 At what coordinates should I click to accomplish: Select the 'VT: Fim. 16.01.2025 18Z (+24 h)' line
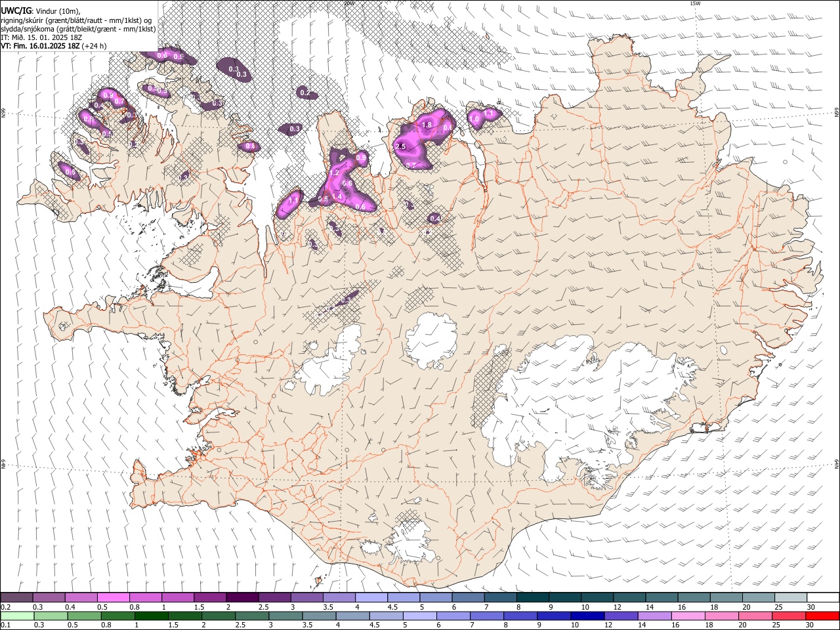coord(54,46)
